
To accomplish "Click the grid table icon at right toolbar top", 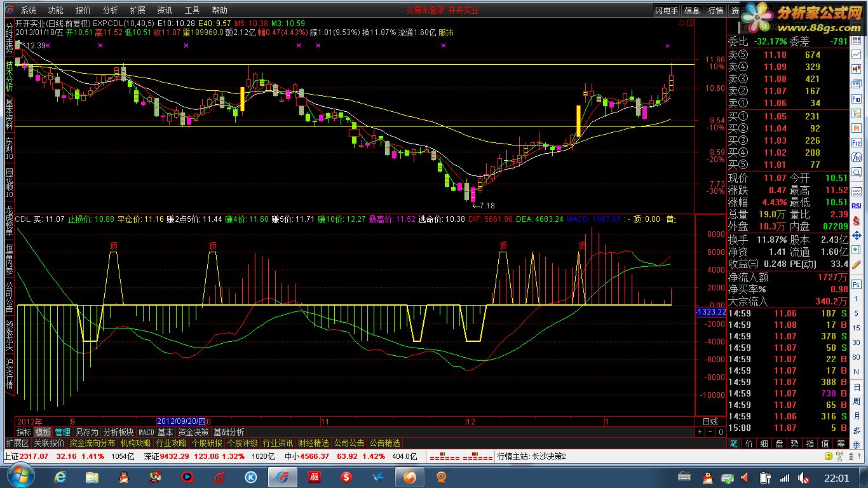I will (x=857, y=39).
